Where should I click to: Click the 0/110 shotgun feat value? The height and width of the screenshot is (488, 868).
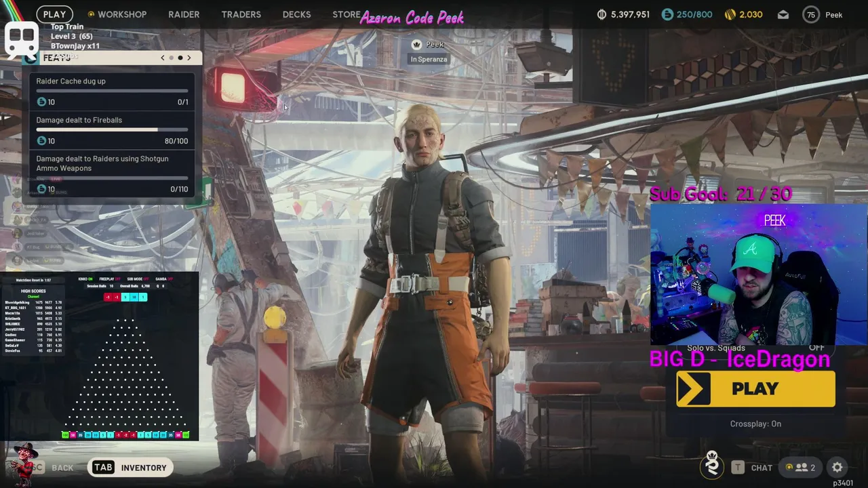179,189
